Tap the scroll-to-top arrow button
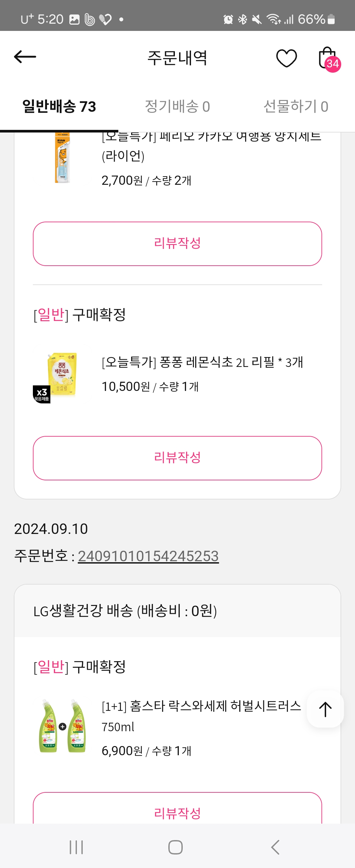355x868 pixels. pos(325,709)
